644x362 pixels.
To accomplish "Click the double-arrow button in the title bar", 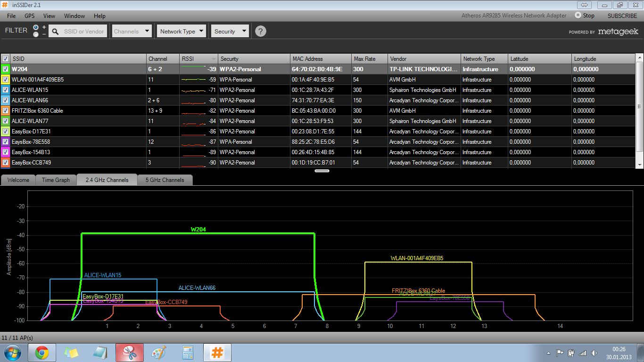I will [x=584, y=5].
